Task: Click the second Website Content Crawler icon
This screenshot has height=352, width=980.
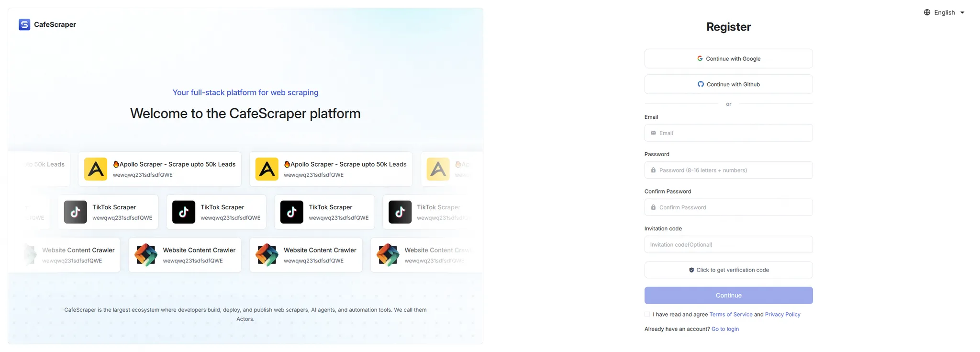Action: coord(146,255)
